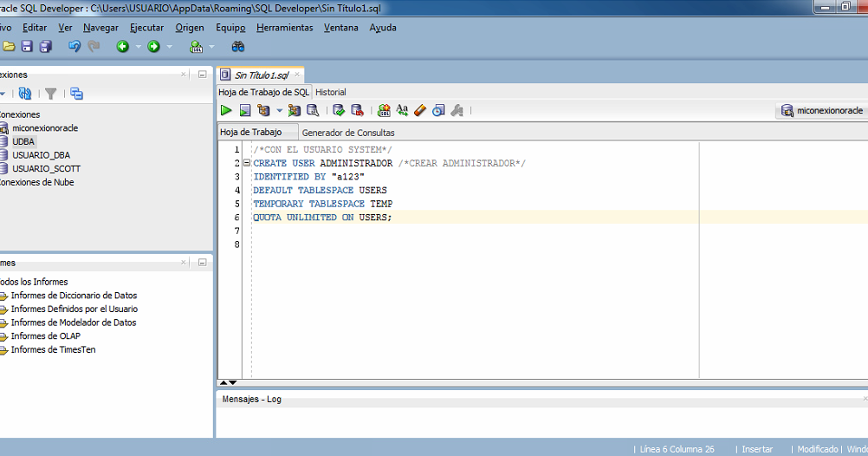Click the greyed-out Redo arrow
The width and height of the screenshot is (868, 456).
[x=94, y=47]
